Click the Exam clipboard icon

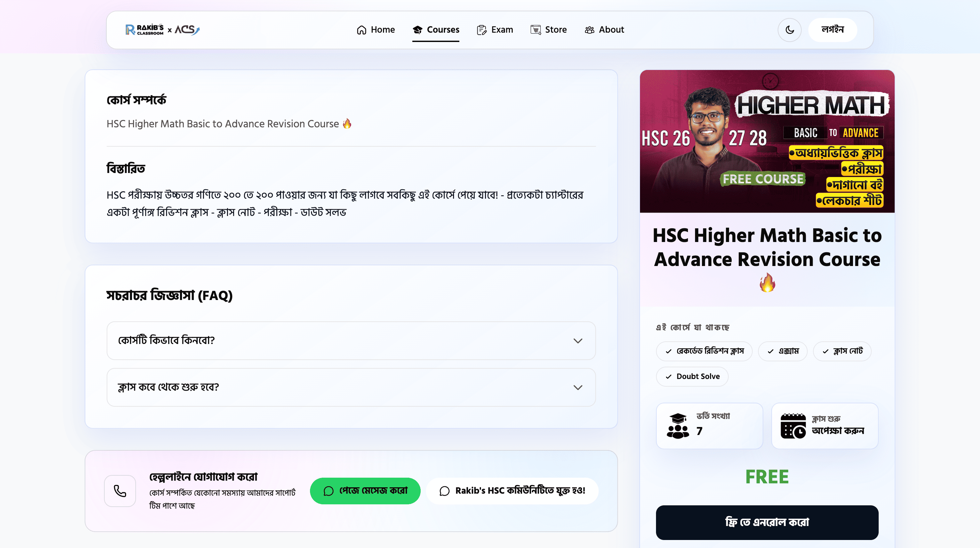pyautogui.click(x=482, y=30)
